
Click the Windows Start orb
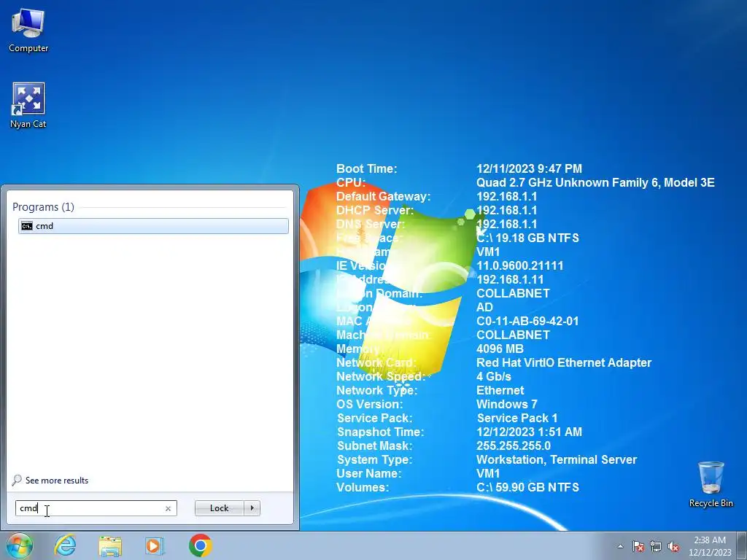(x=20, y=545)
